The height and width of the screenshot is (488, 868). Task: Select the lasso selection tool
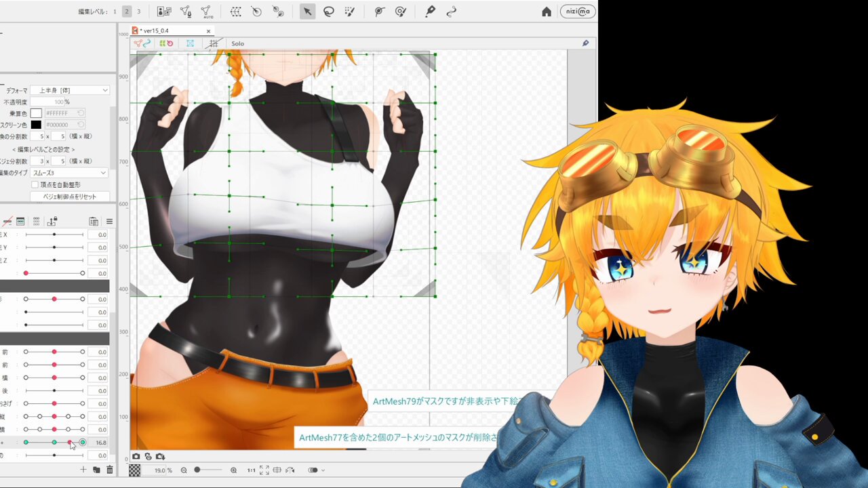pos(328,12)
